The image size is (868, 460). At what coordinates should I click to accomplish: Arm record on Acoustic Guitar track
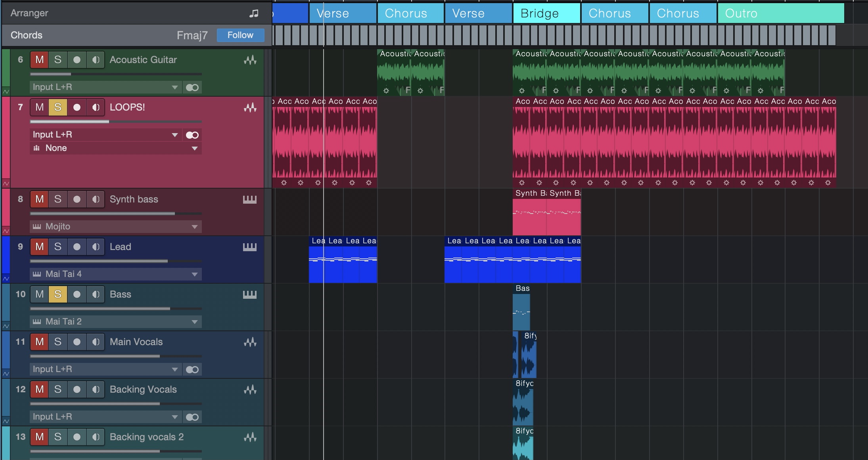(77, 60)
